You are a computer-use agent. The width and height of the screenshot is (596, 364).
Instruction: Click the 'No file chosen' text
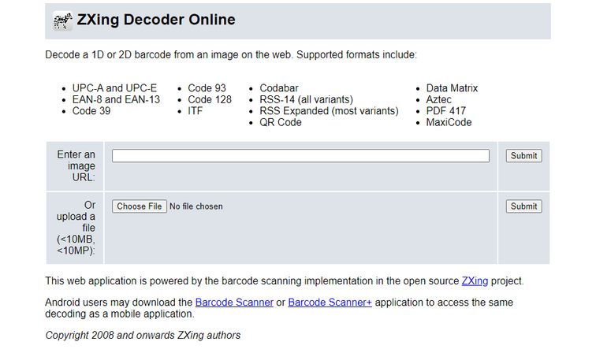pos(196,206)
